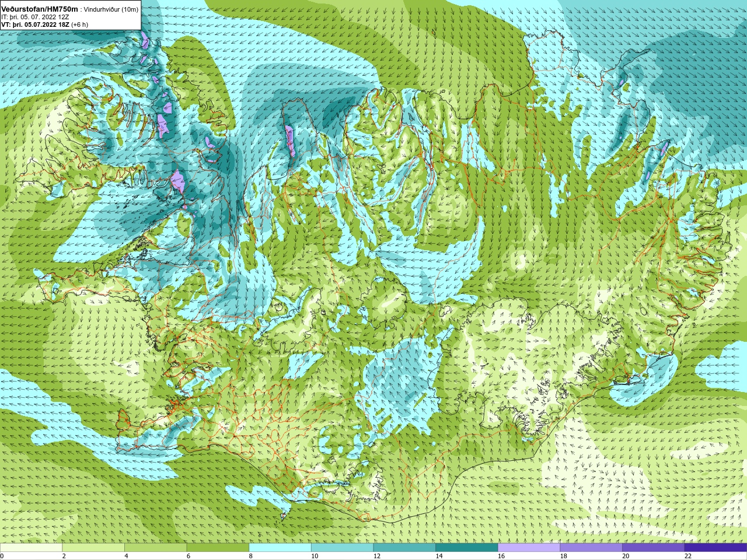Click the legend value '4'

(x=126, y=556)
